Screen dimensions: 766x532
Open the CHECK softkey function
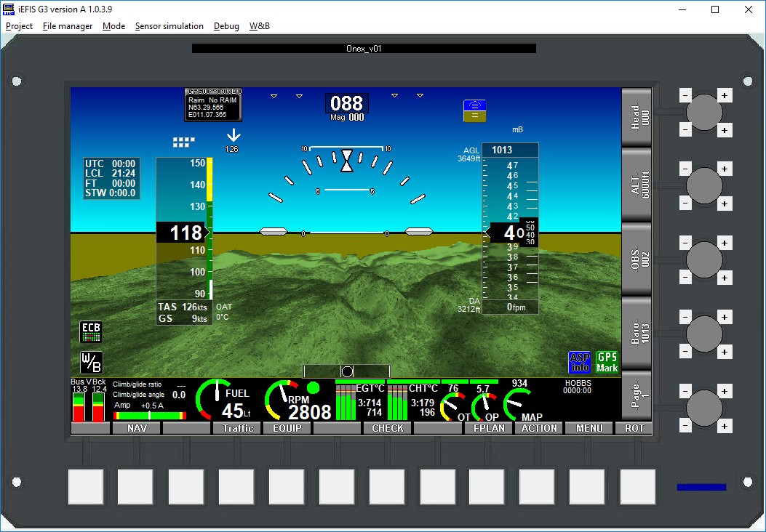387,428
